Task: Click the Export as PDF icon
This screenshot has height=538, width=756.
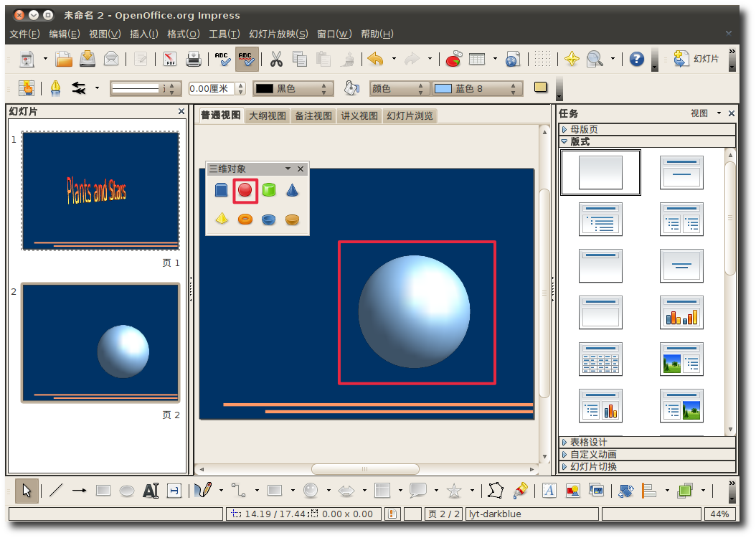Action: (170, 59)
